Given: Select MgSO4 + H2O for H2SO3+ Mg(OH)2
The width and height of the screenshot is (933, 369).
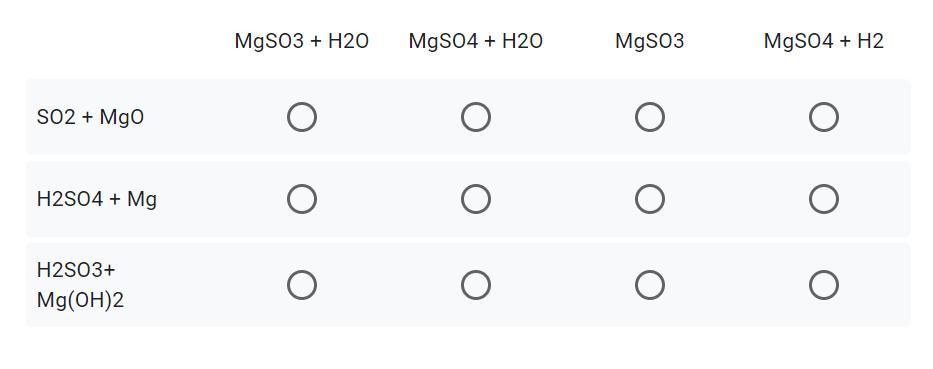Looking at the screenshot, I should [475, 285].
